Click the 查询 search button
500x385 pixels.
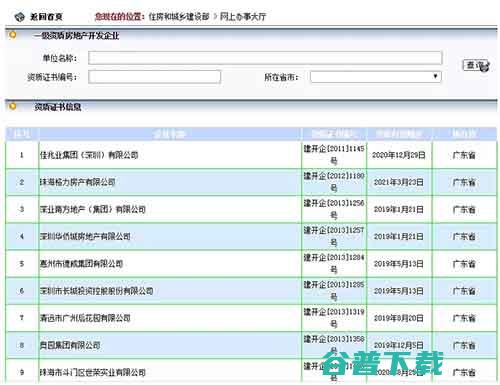476,65
